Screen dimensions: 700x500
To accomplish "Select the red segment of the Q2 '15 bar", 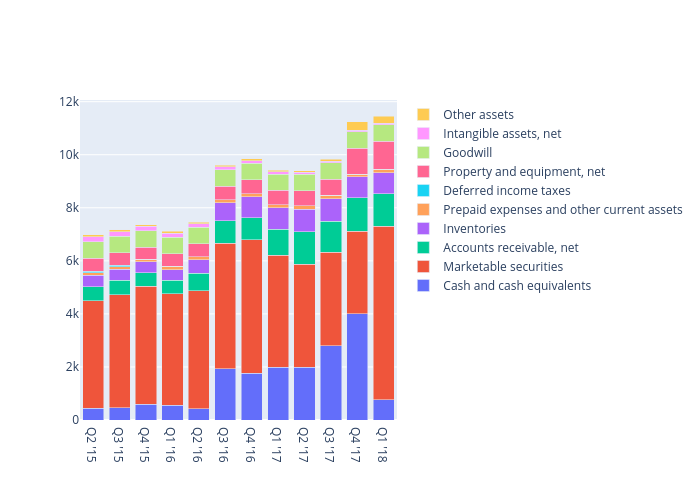I will (93, 354).
